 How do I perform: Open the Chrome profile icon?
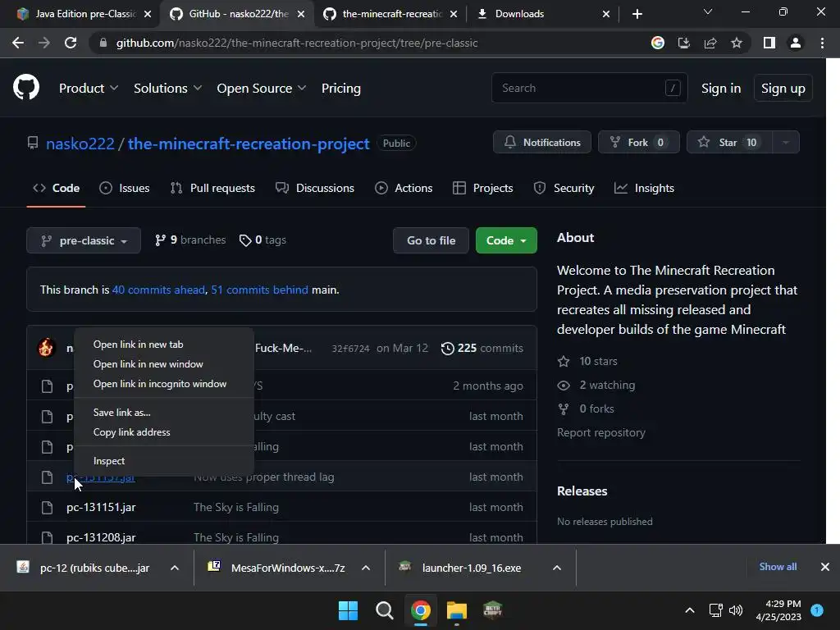point(796,43)
